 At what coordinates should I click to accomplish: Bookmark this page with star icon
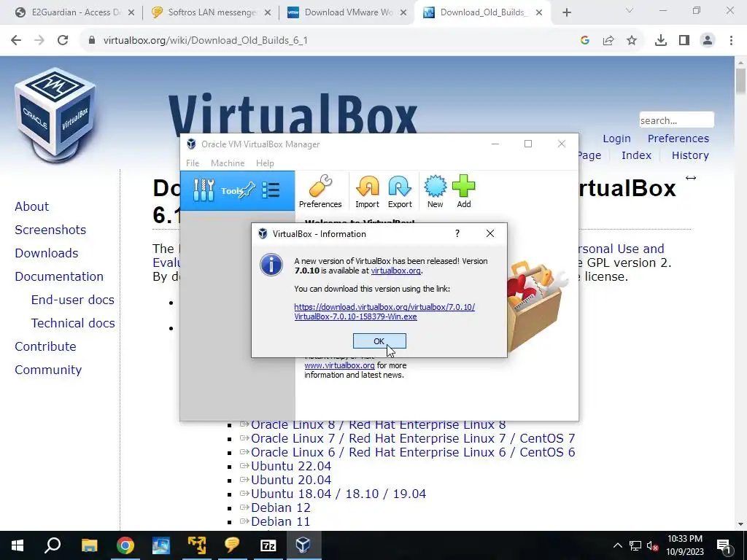632,41
